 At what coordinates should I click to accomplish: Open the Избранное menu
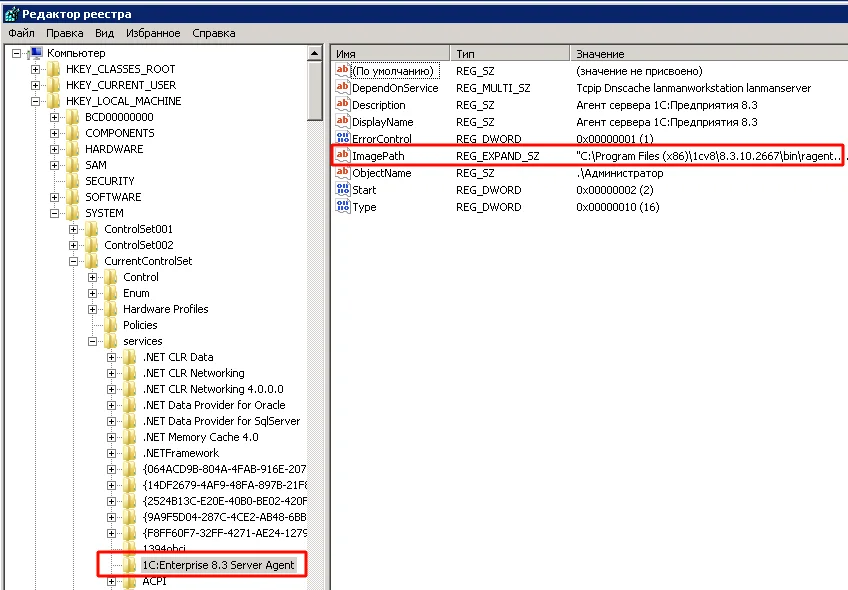pos(153,33)
